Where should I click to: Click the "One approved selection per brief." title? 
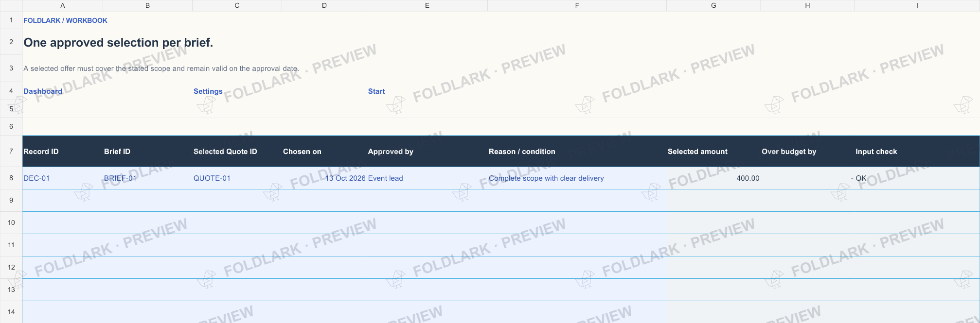point(118,43)
